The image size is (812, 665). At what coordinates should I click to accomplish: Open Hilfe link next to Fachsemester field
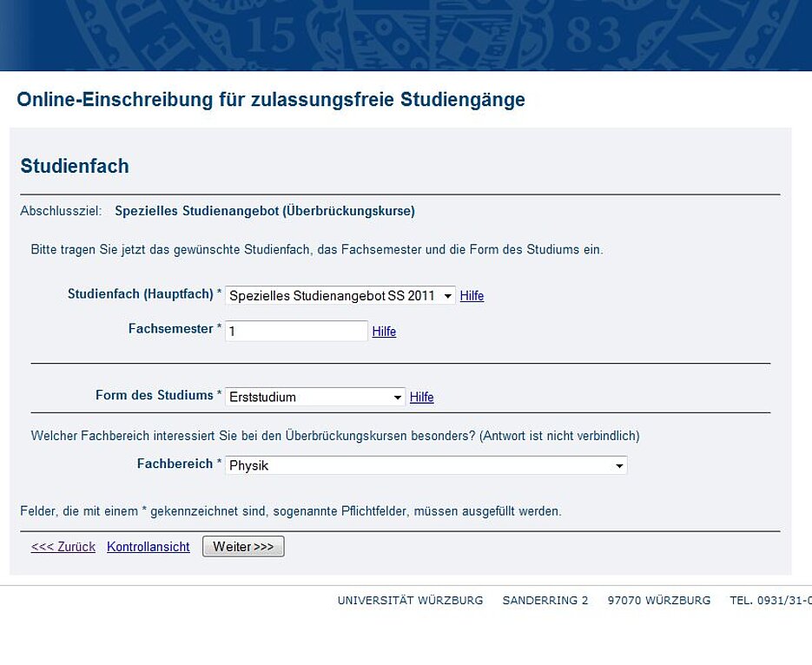pyautogui.click(x=384, y=332)
